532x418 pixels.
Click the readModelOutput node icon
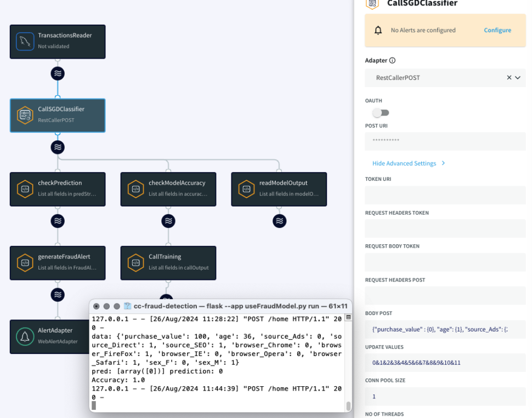point(247,189)
